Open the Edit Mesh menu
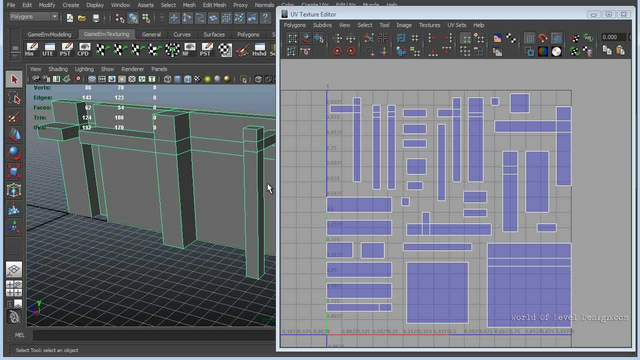The image size is (640, 360). 214,5
